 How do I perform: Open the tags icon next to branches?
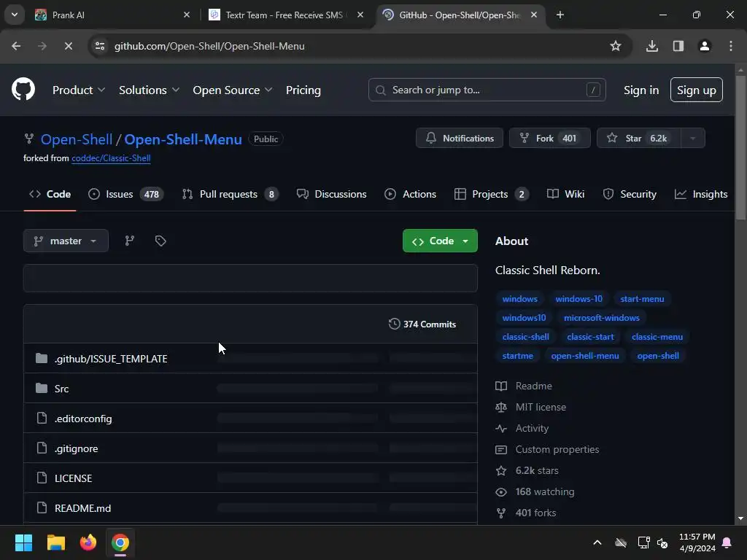point(160,241)
